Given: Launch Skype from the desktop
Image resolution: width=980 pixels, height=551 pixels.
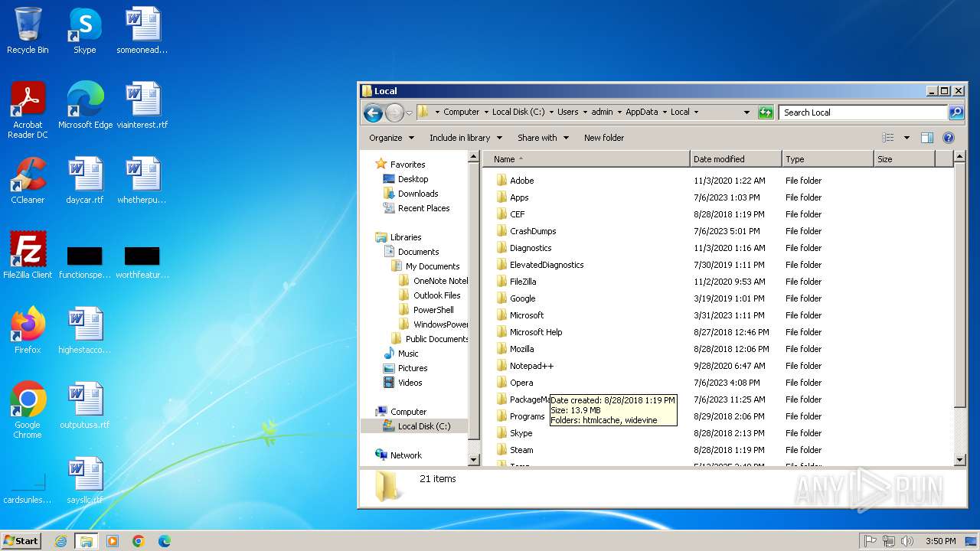Looking at the screenshot, I should click(85, 31).
